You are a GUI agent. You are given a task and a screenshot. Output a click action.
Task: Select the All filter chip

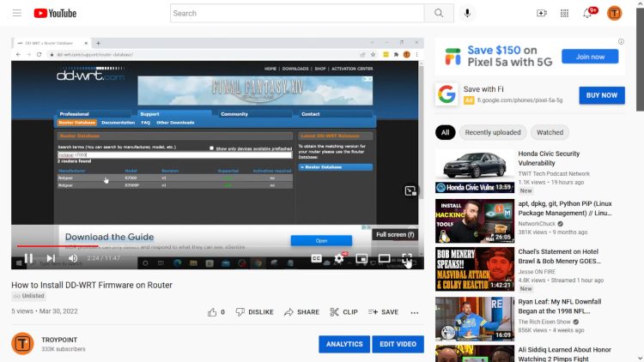[x=445, y=132]
